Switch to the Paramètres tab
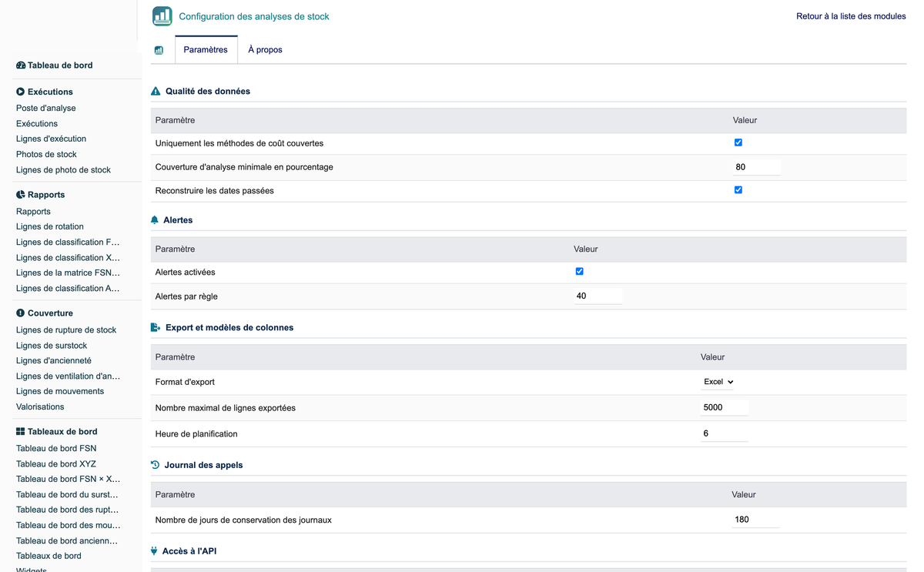The image size is (924, 572). (x=206, y=50)
